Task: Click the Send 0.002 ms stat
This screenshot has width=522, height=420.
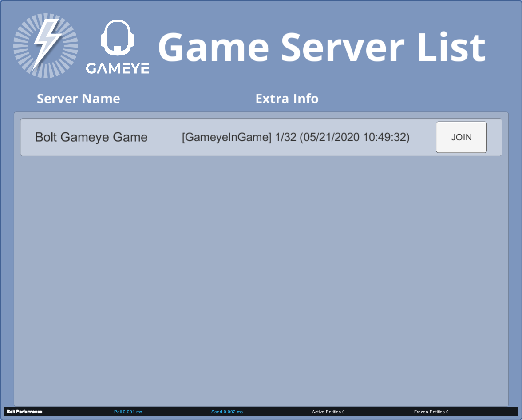Action: [227, 412]
